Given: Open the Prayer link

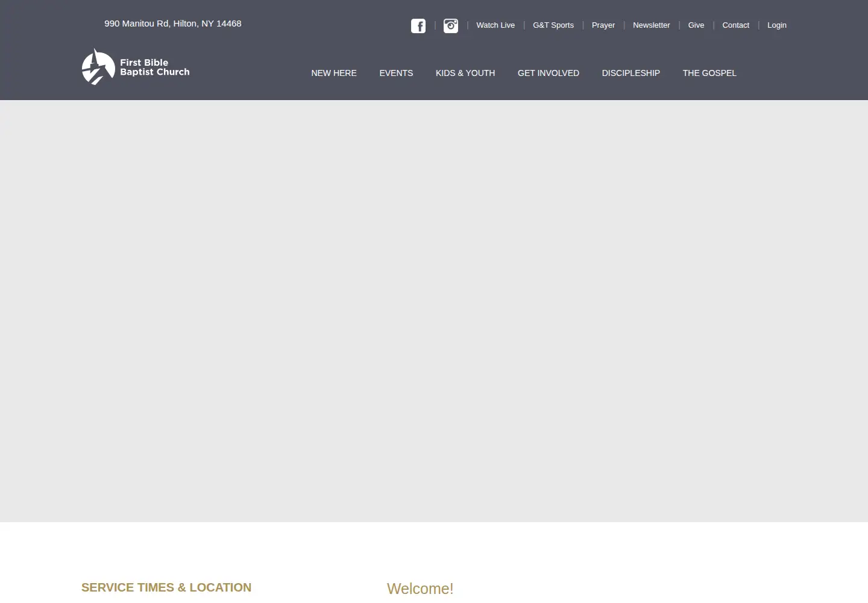Looking at the screenshot, I should (603, 25).
